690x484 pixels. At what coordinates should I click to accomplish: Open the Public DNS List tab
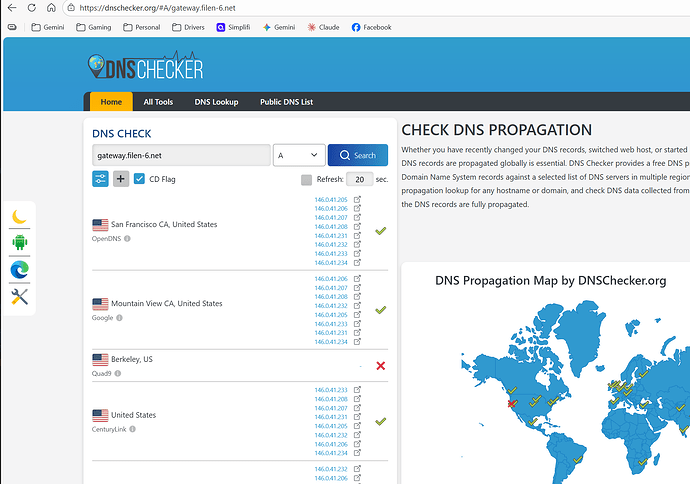tap(286, 102)
